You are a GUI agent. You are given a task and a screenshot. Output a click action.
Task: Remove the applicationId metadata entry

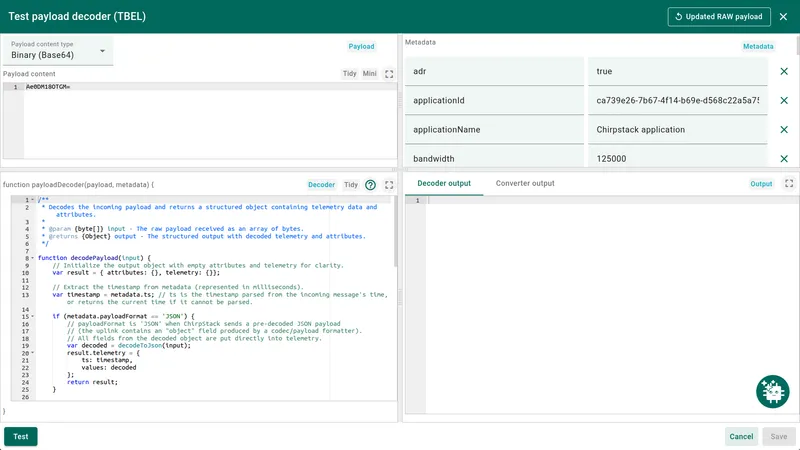point(784,101)
